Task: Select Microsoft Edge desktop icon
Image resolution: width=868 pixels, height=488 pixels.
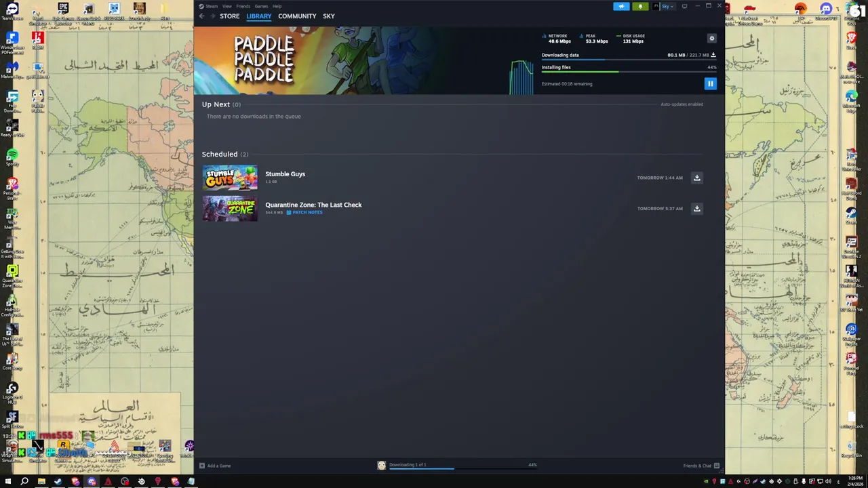Action: pyautogui.click(x=851, y=100)
